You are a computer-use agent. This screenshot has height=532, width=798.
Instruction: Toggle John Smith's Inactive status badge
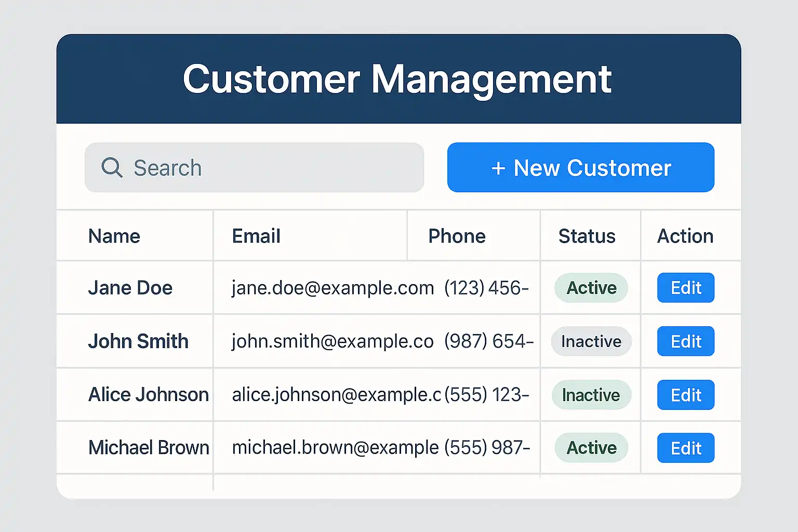591,341
